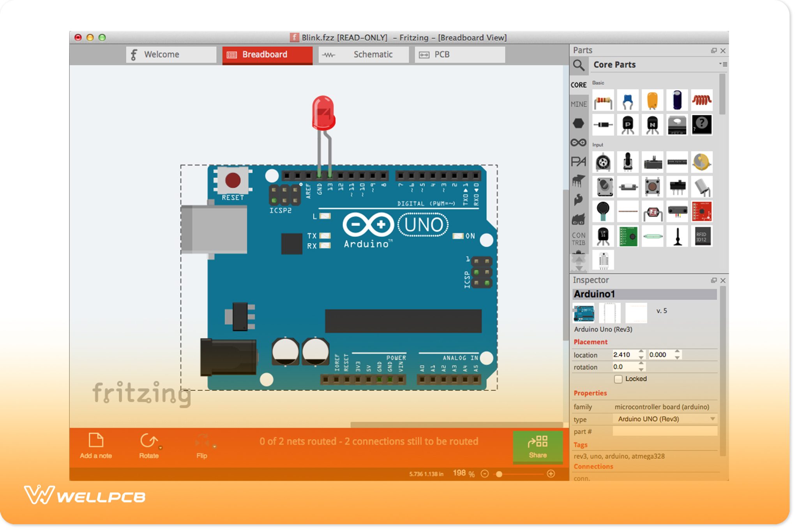Select the PNP transistor part
Image resolution: width=798 pixels, height=532 pixels.
click(628, 125)
